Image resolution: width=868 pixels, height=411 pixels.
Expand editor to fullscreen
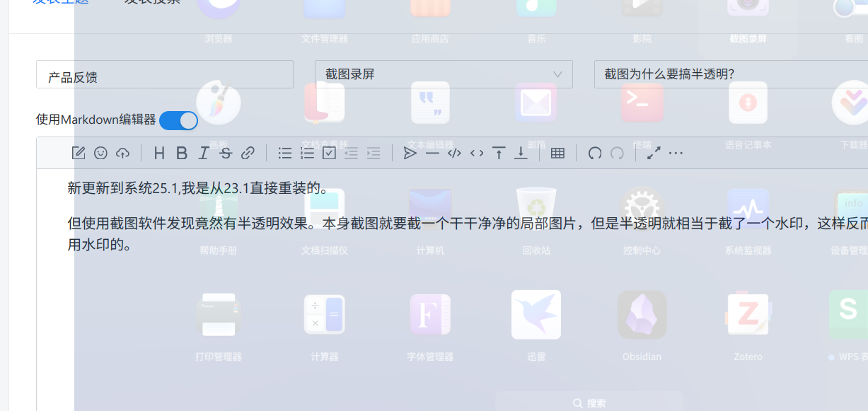coord(654,153)
